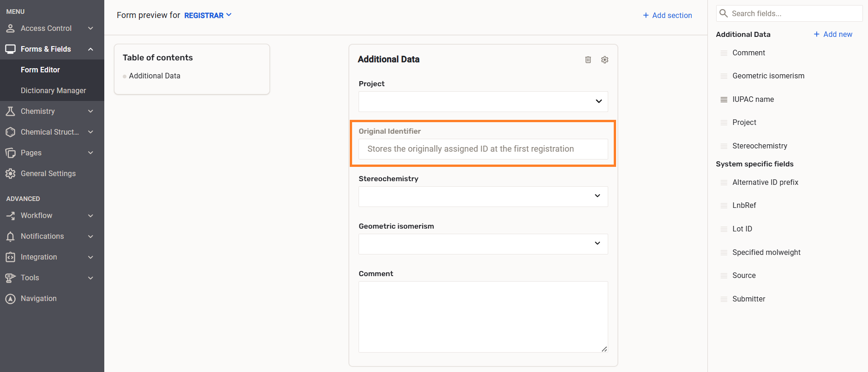This screenshot has height=372, width=868.
Task: Open the Dictionary Manager page
Action: tap(53, 90)
